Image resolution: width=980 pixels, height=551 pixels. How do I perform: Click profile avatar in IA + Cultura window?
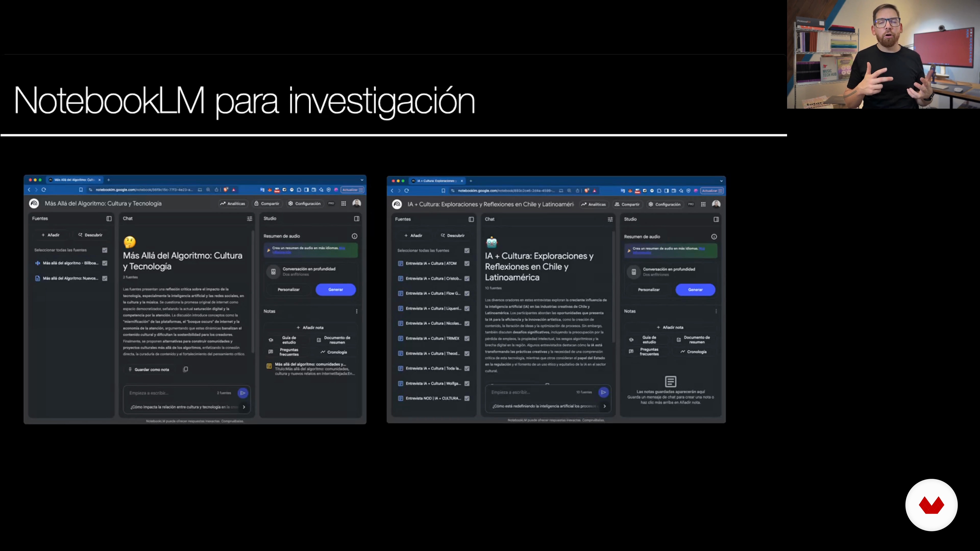[716, 204]
